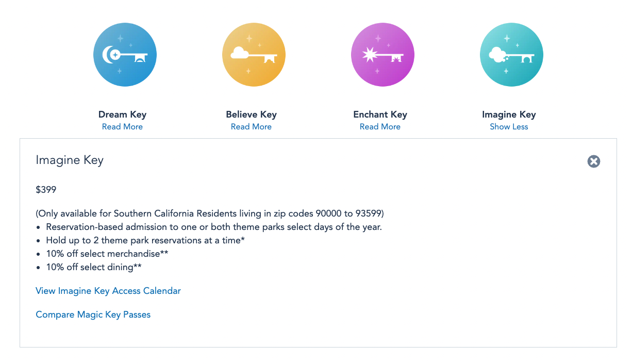
Task: Expand Read More under Dream Key
Action: point(122,127)
